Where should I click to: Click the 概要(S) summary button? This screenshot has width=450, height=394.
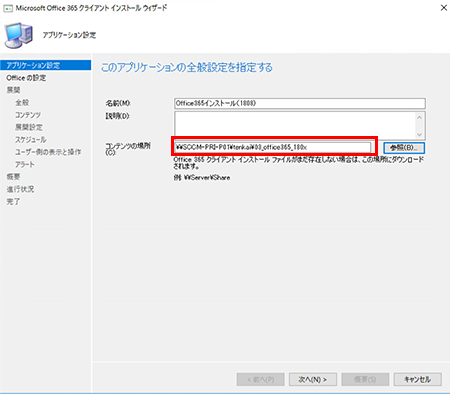click(x=365, y=379)
